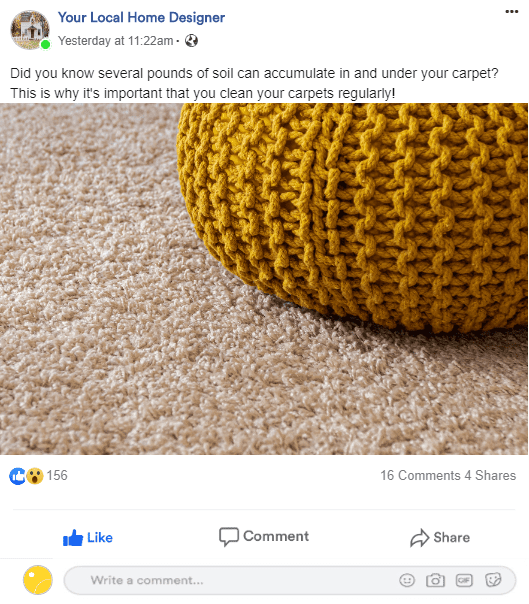Open the 16 Comments list
Image resolution: width=529 pixels, height=604 pixels.
420,475
